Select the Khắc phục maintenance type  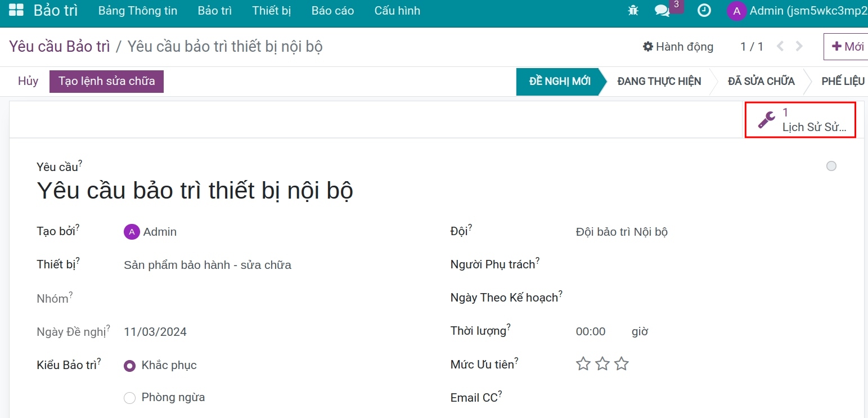tap(130, 366)
